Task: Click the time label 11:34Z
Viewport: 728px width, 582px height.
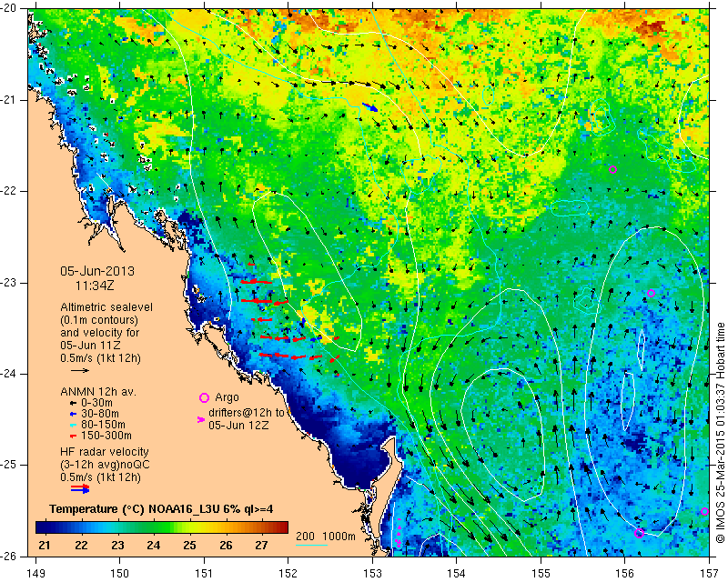Action: pyautogui.click(x=95, y=286)
